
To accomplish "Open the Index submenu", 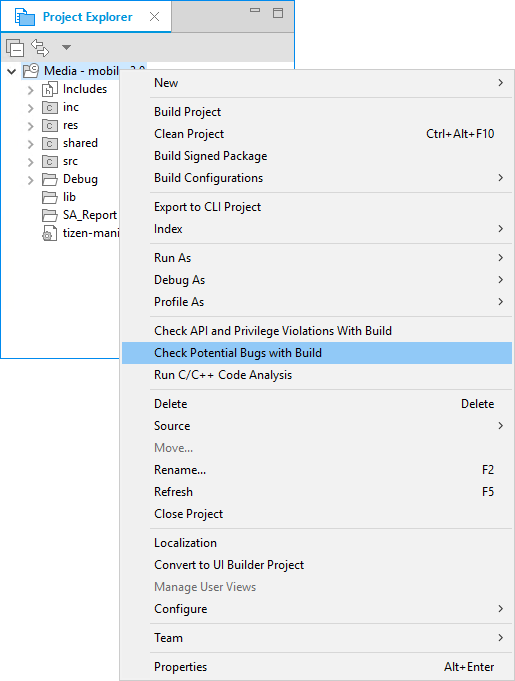I will click(x=317, y=229).
